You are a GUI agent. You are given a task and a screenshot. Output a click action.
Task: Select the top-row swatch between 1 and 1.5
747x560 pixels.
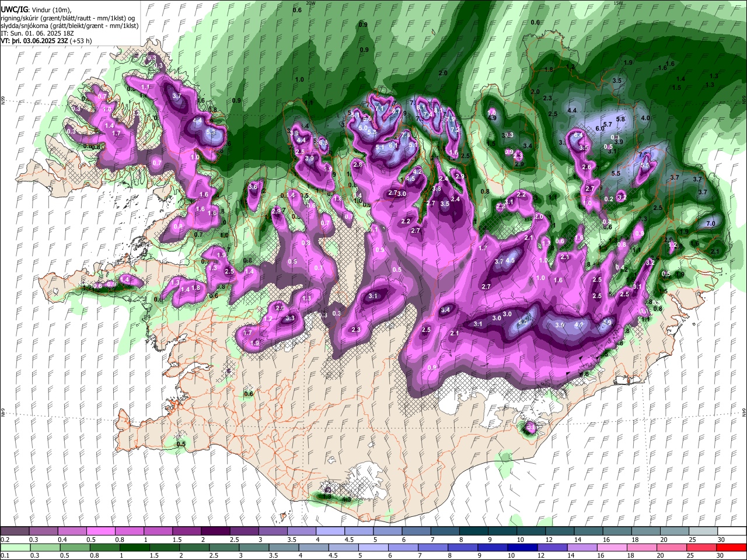point(158,531)
